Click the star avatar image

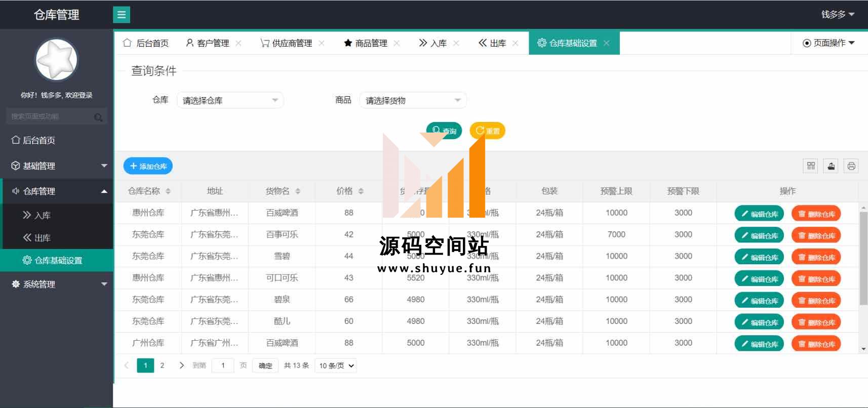[x=56, y=60]
